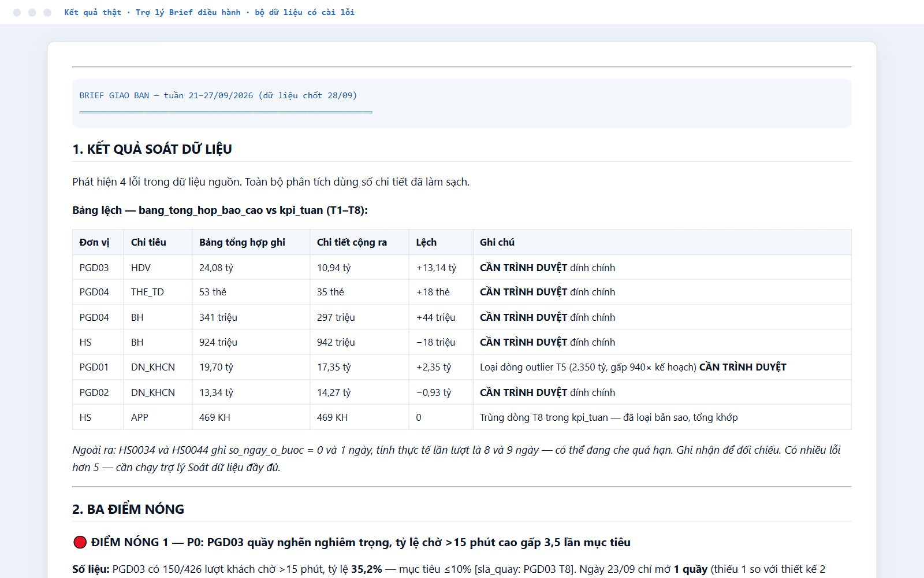Click the deviation '−18 triệu'
Image resolution: width=924 pixels, height=578 pixels.
435,342
